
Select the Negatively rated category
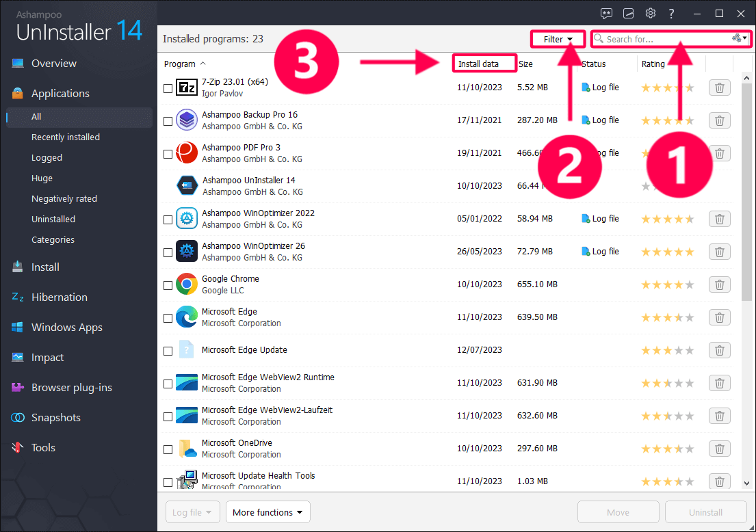pos(64,198)
